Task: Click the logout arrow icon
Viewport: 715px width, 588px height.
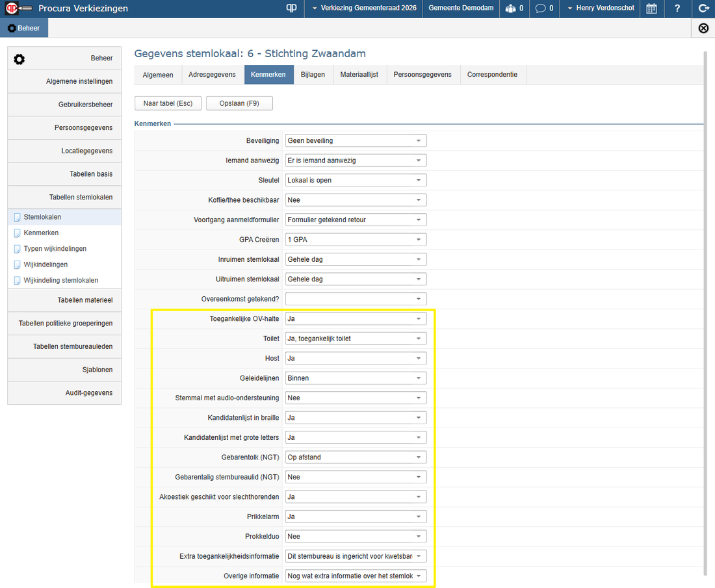Action: (x=703, y=8)
